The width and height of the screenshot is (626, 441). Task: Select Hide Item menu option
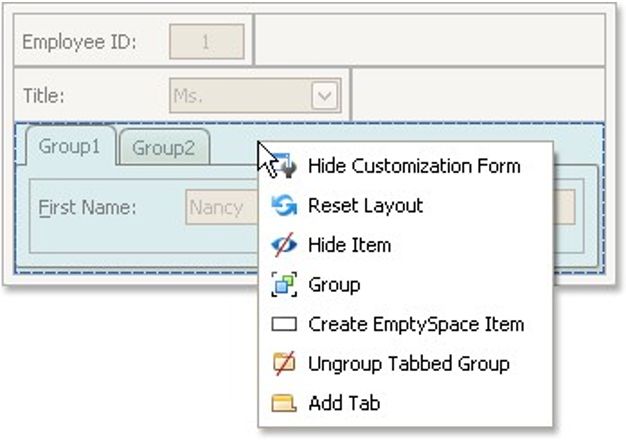tap(349, 245)
